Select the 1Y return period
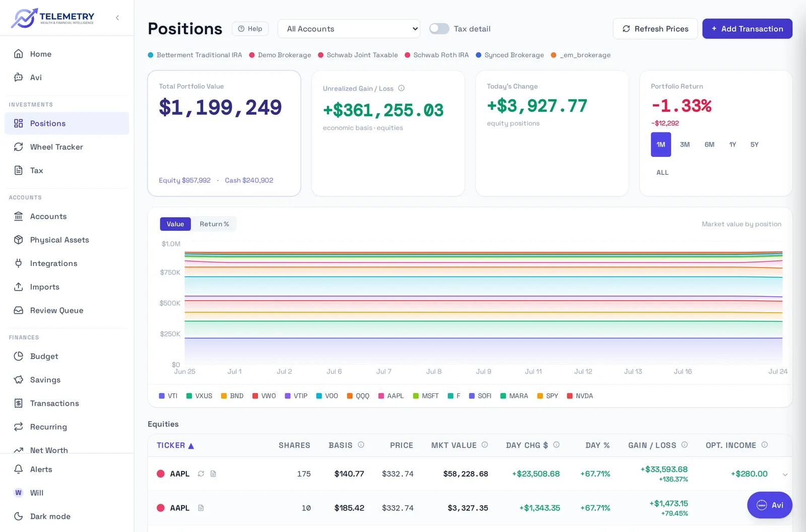The image size is (806, 532). coord(733,145)
